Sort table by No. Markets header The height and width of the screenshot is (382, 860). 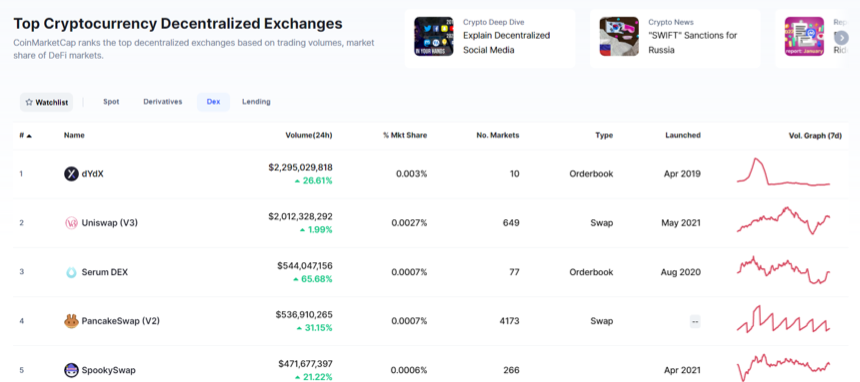pos(497,135)
